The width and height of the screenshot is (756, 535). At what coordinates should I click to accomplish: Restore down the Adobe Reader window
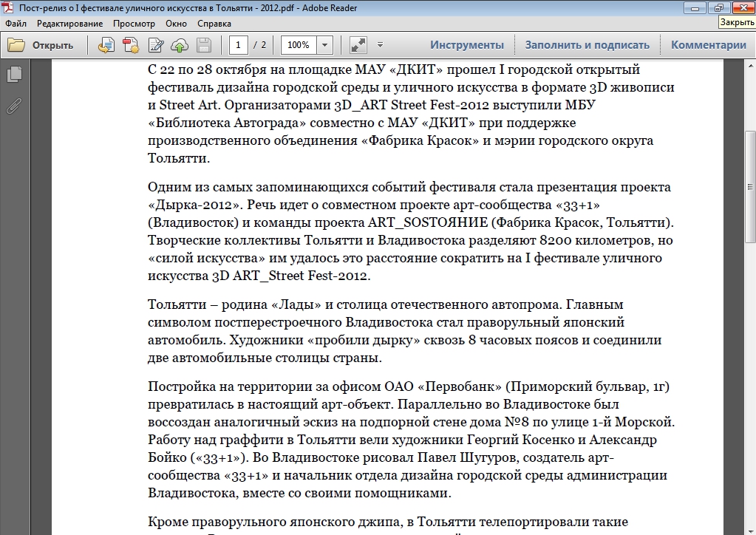click(719, 8)
